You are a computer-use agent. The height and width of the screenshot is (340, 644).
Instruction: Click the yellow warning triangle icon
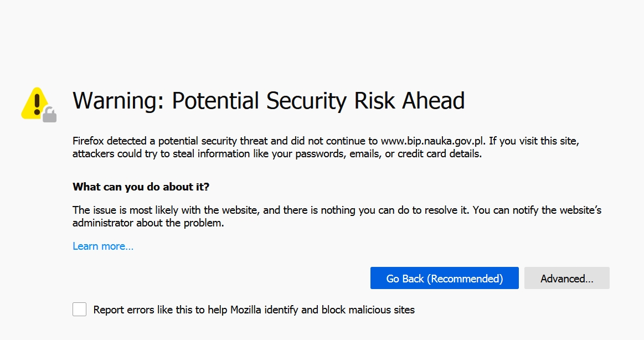[35, 103]
